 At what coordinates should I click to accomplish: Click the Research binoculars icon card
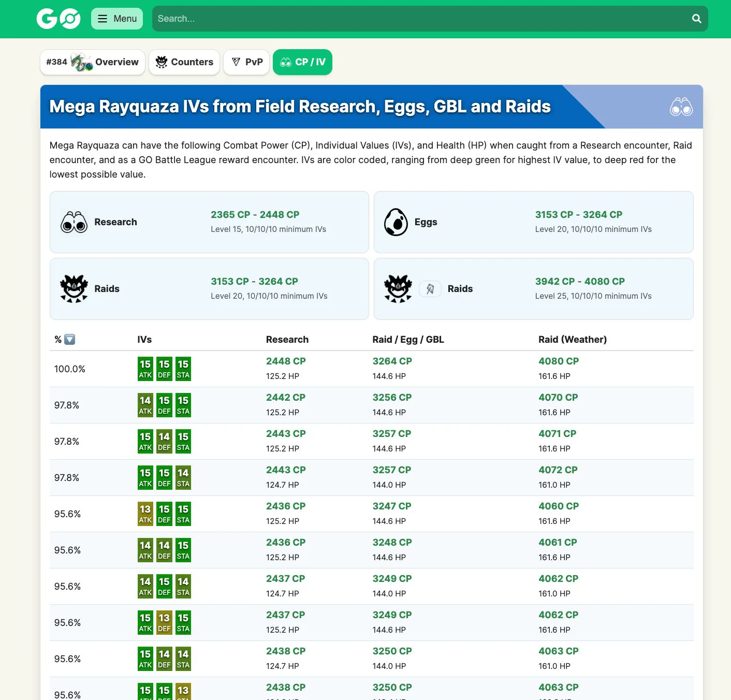pyautogui.click(x=74, y=222)
